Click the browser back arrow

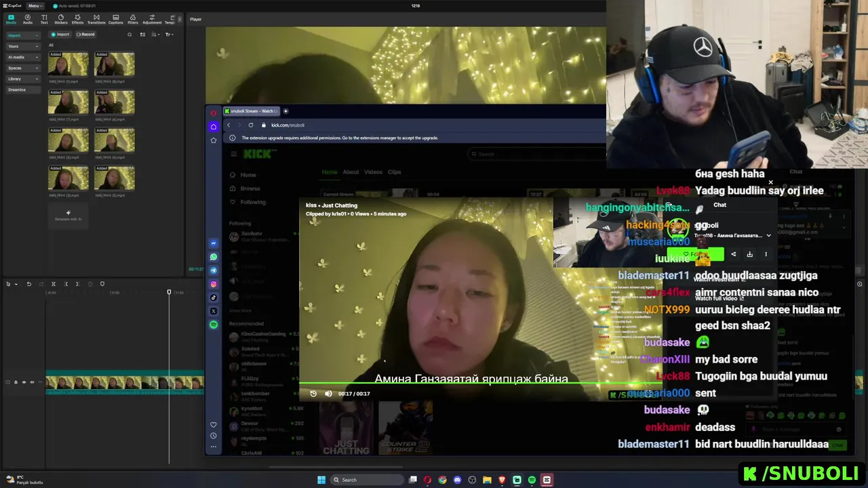tap(229, 125)
